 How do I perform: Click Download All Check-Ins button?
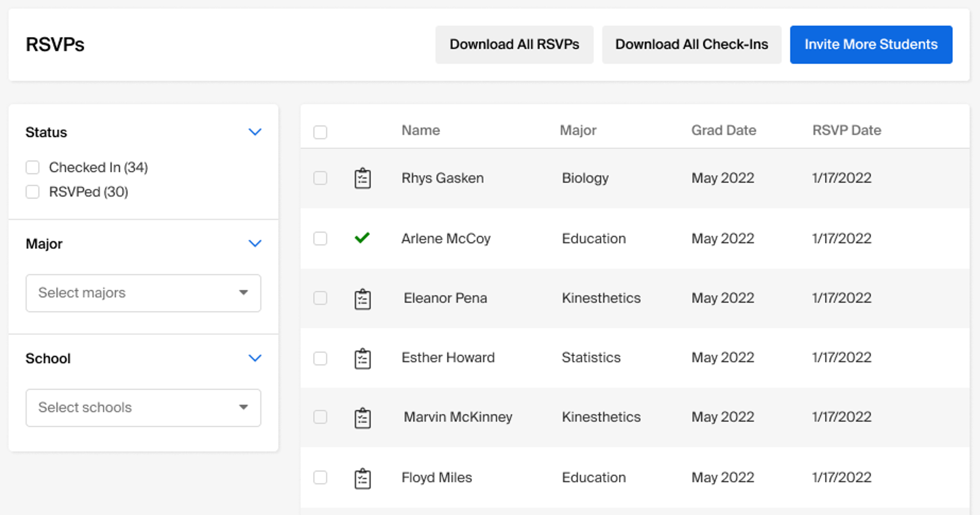tap(691, 44)
